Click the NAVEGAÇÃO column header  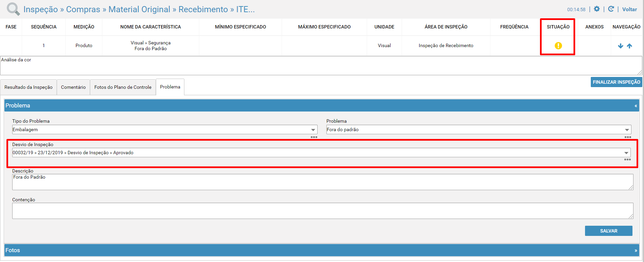pyautogui.click(x=626, y=27)
